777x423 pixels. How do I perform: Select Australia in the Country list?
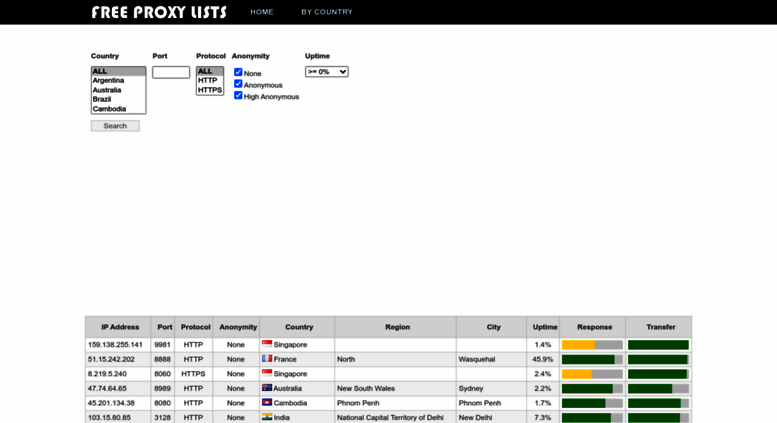click(118, 90)
